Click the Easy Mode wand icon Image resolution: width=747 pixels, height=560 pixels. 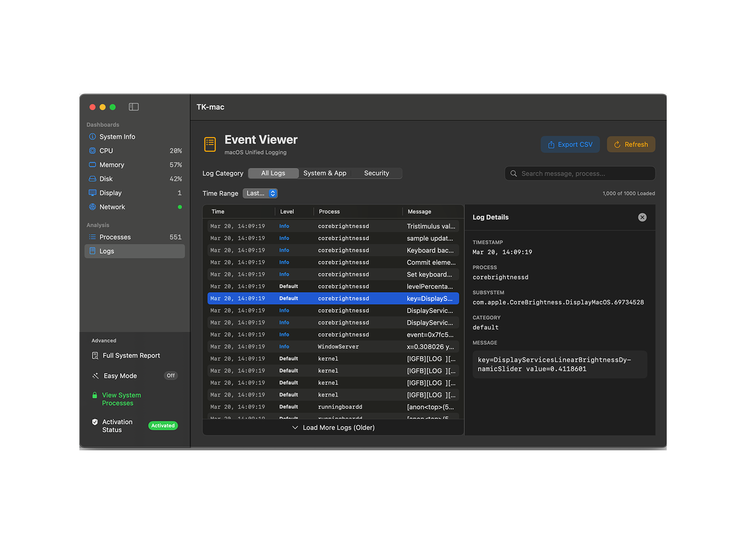pos(95,376)
